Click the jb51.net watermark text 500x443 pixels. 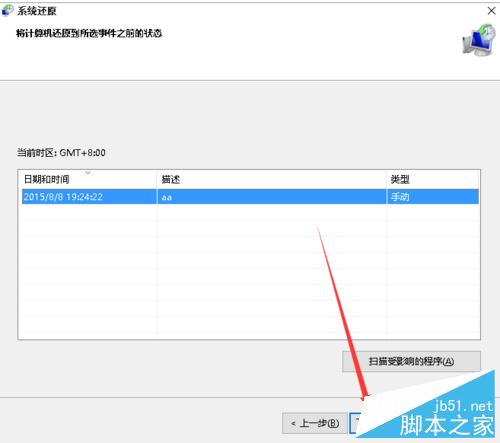point(463,406)
